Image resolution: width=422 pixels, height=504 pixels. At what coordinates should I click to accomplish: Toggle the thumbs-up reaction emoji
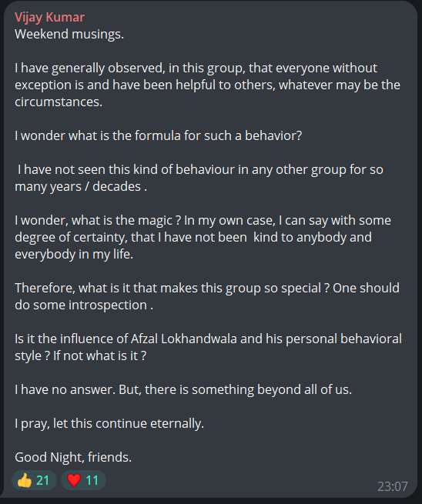(x=25, y=481)
